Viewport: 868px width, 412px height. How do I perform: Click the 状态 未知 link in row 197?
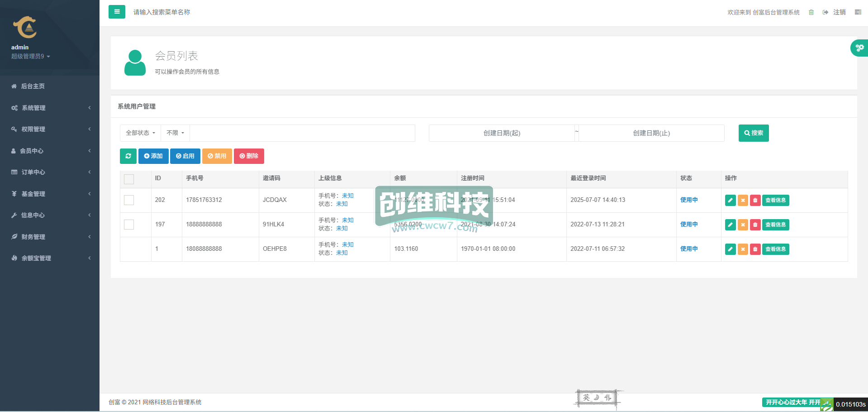(x=342, y=229)
